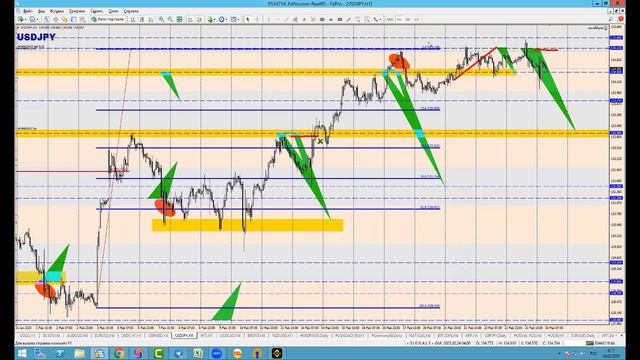Open Zoom from the taskbar
640x360 pixels.
(x=217, y=353)
